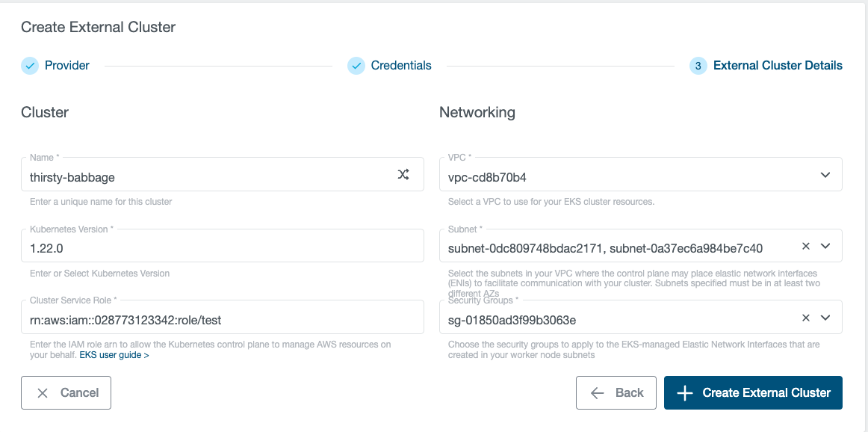This screenshot has height=432, width=868.
Task: Go back to the Provider step
Action: pyautogui.click(x=66, y=66)
